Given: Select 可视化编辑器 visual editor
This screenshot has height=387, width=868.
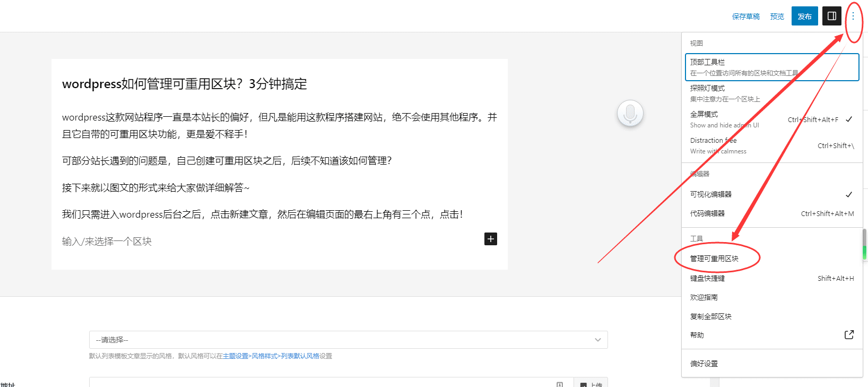Looking at the screenshot, I should 772,194.
